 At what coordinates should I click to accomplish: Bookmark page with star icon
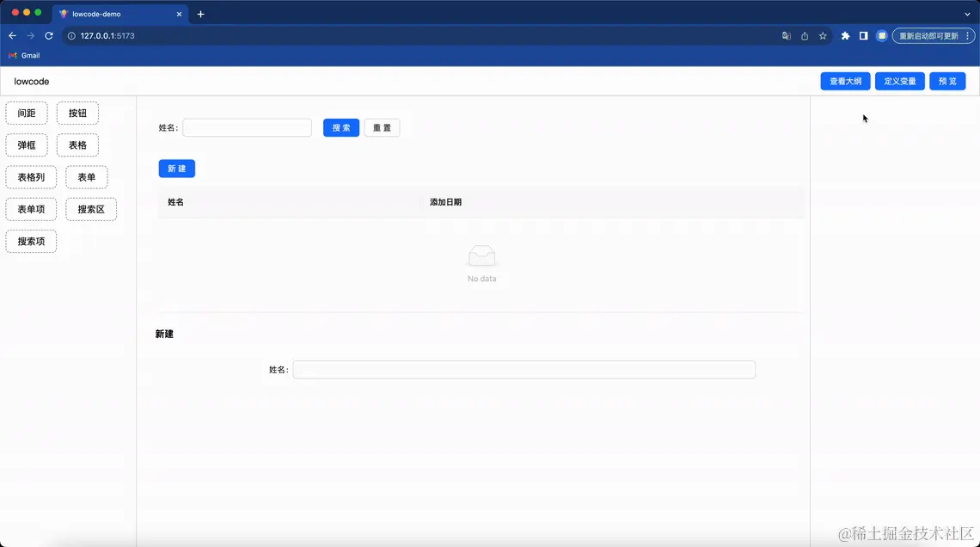[x=823, y=35]
